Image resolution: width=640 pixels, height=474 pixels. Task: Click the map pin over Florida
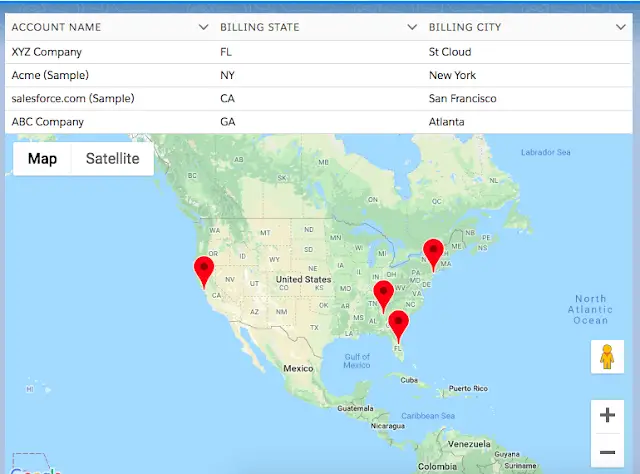(399, 323)
